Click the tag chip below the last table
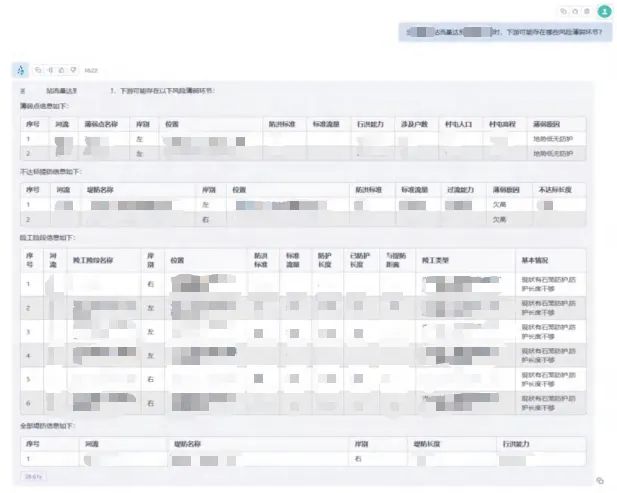This screenshot has height=493, width=617. click(x=32, y=475)
